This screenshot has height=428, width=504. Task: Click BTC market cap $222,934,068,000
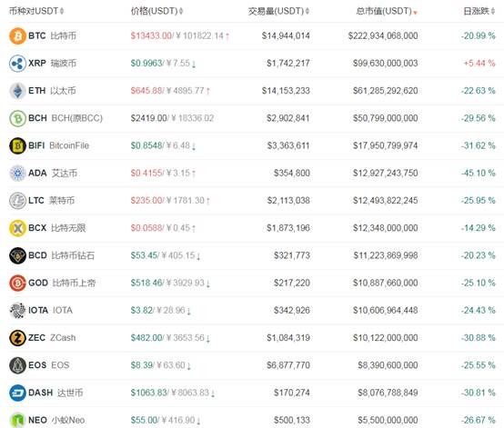[x=383, y=35]
